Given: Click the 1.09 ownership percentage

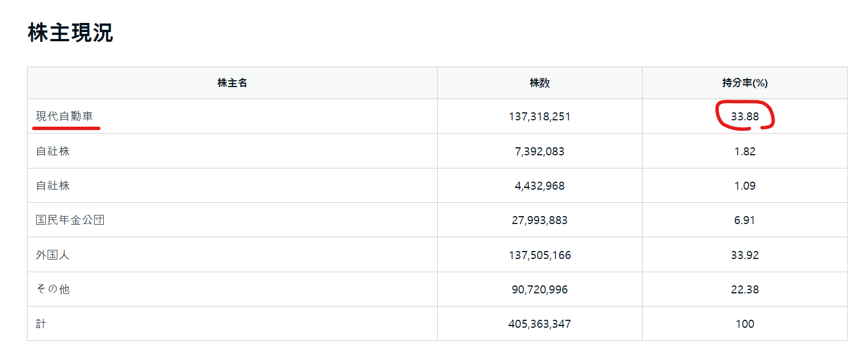Looking at the screenshot, I should [745, 186].
